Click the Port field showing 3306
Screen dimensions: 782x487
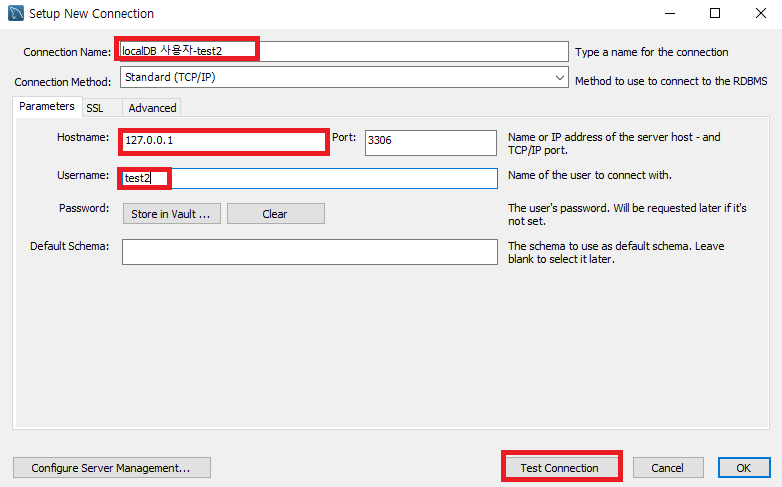[x=431, y=143]
